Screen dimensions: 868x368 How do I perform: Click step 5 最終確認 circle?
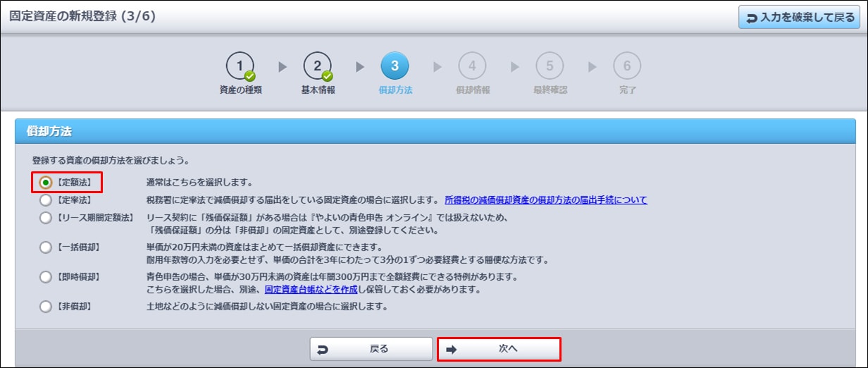[x=550, y=66]
